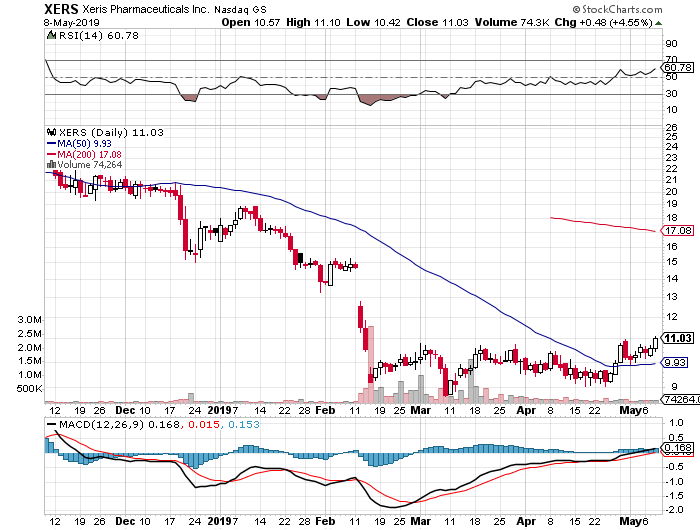Click the Nasdaq GS exchange label

click(x=240, y=9)
